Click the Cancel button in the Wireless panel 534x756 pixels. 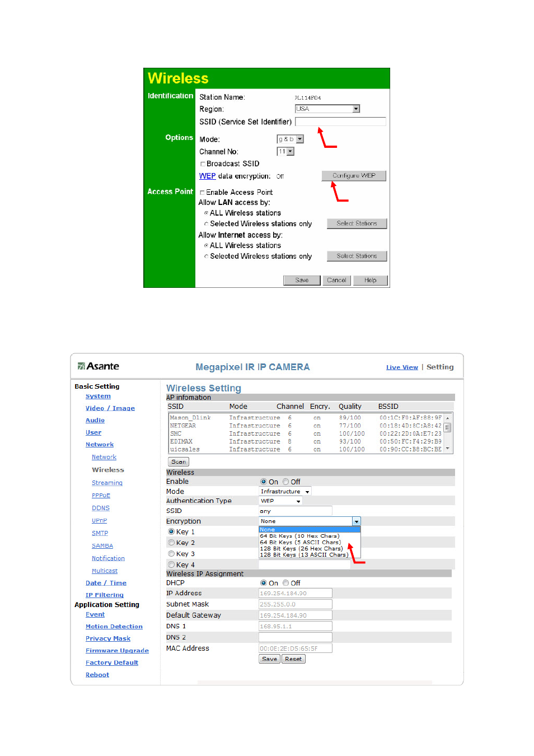[336, 280]
